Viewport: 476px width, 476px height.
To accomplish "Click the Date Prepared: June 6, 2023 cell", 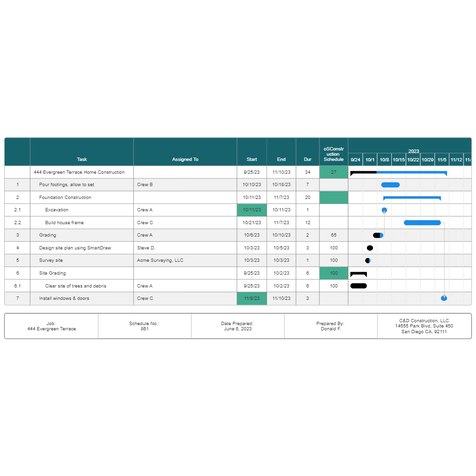I will 238,326.
